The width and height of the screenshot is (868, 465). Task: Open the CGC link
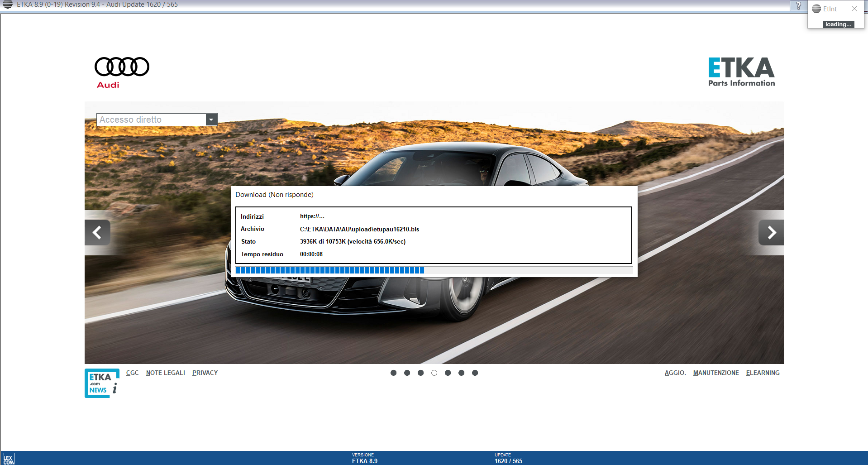tap(132, 373)
